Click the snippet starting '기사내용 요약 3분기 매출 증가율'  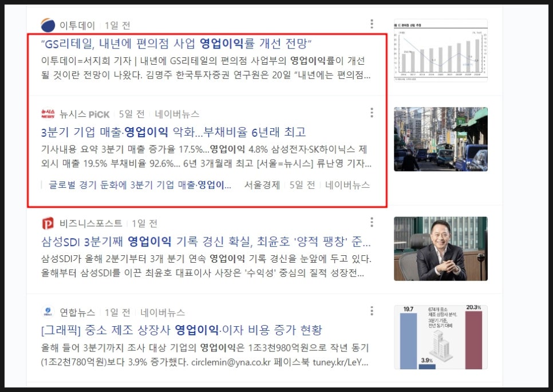(206, 157)
